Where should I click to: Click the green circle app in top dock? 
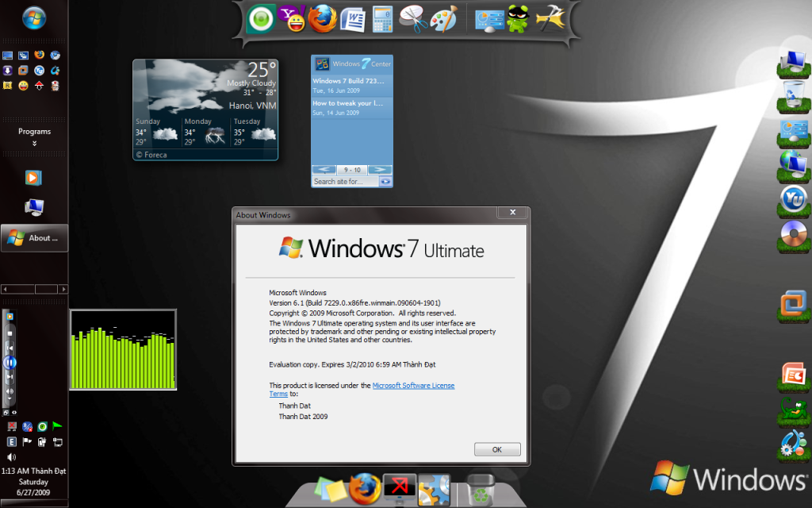(x=260, y=20)
